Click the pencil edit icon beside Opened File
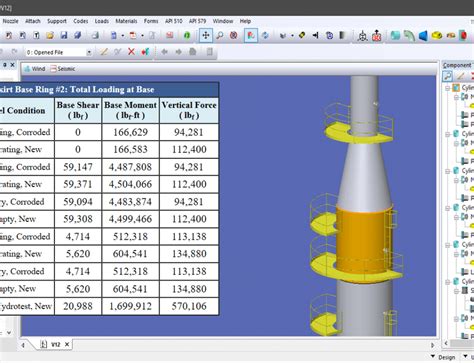 coord(104,52)
